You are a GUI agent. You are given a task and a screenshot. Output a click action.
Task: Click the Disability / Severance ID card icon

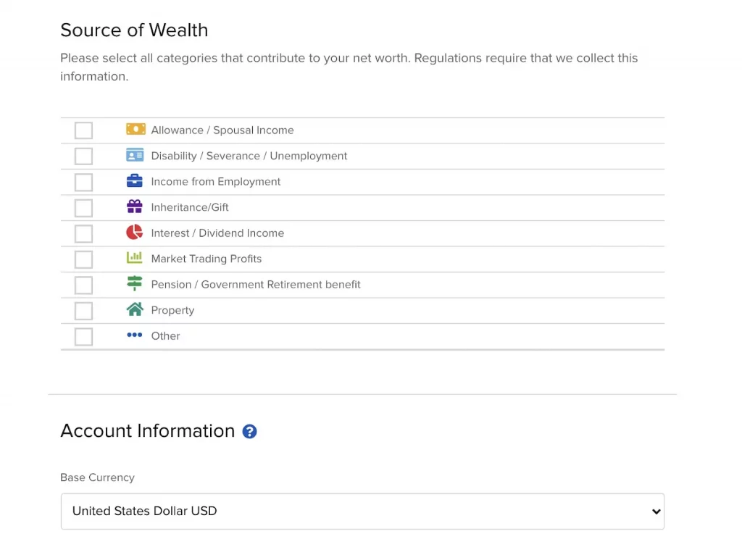tap(135, 156)
